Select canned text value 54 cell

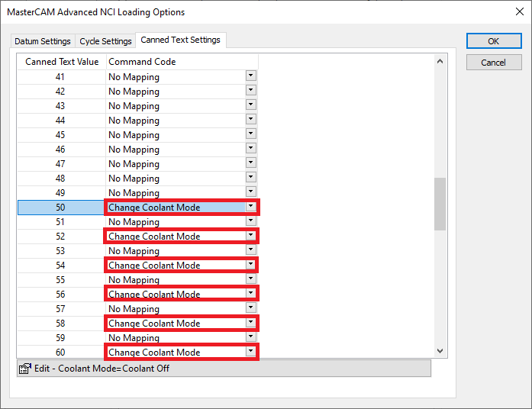pos(61,266)
